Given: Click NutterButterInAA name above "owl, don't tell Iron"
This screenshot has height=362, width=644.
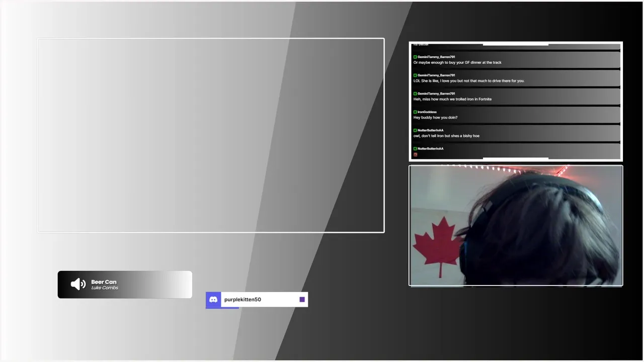Looking at the screenshot, I should [x=430, y=131].
